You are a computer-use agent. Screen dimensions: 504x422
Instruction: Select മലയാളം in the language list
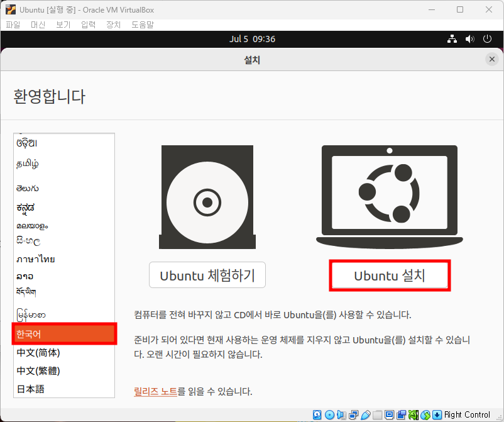pos(64,226)
